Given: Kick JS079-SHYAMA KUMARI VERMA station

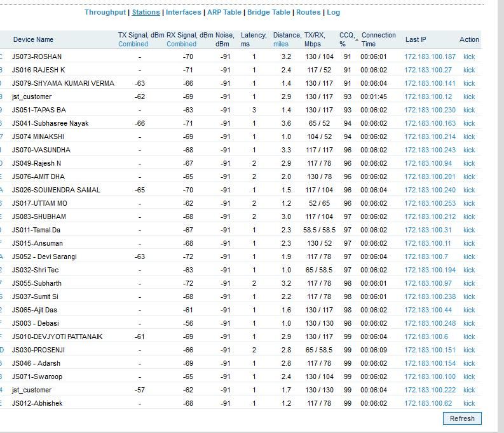Looking at the screenshot, I should point(469,83).
